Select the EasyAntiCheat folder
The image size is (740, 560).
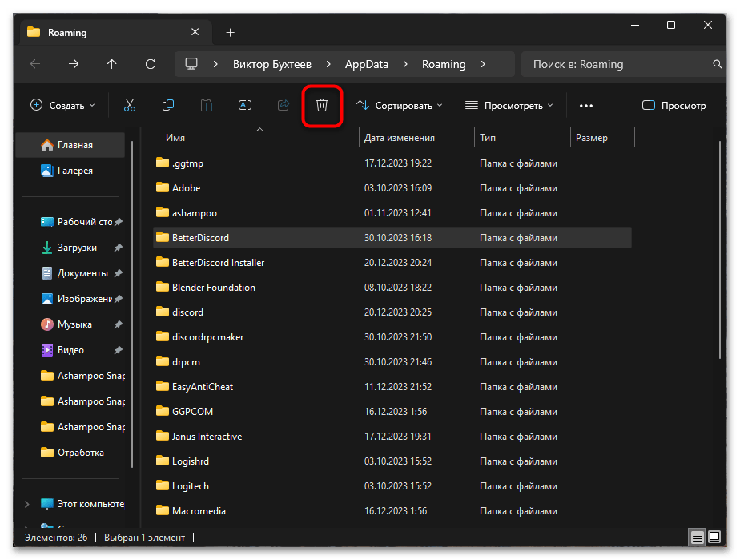tap(392, 387)
